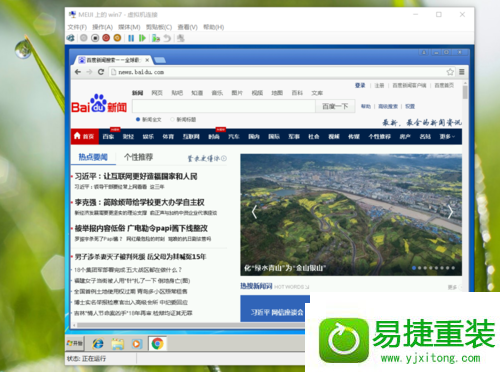The width and height of the screenshot is (500, 372).
Task: Click the 高级搜索 link
Action: click(388, 106)
